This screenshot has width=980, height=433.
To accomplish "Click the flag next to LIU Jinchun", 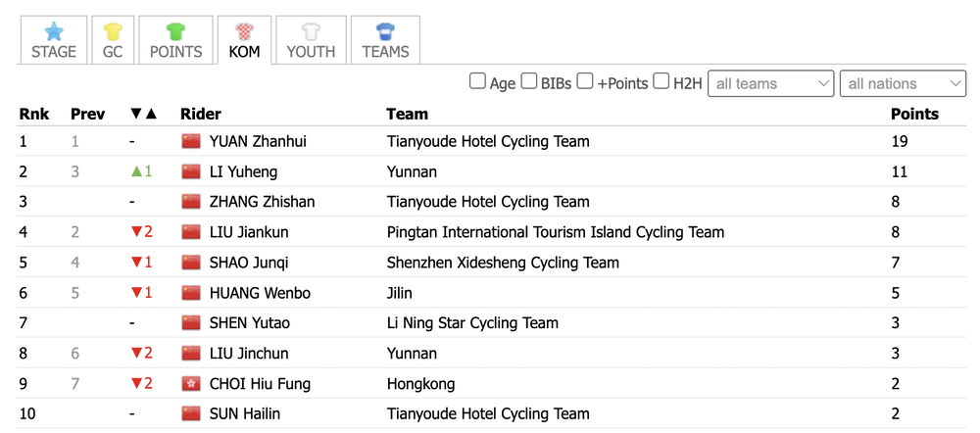I will (191, 354).
